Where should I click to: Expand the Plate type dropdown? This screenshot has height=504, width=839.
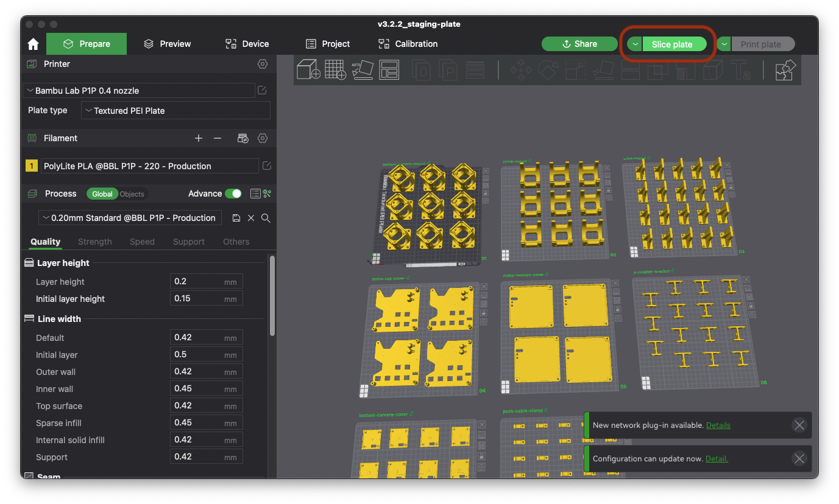tap(175, 111)
